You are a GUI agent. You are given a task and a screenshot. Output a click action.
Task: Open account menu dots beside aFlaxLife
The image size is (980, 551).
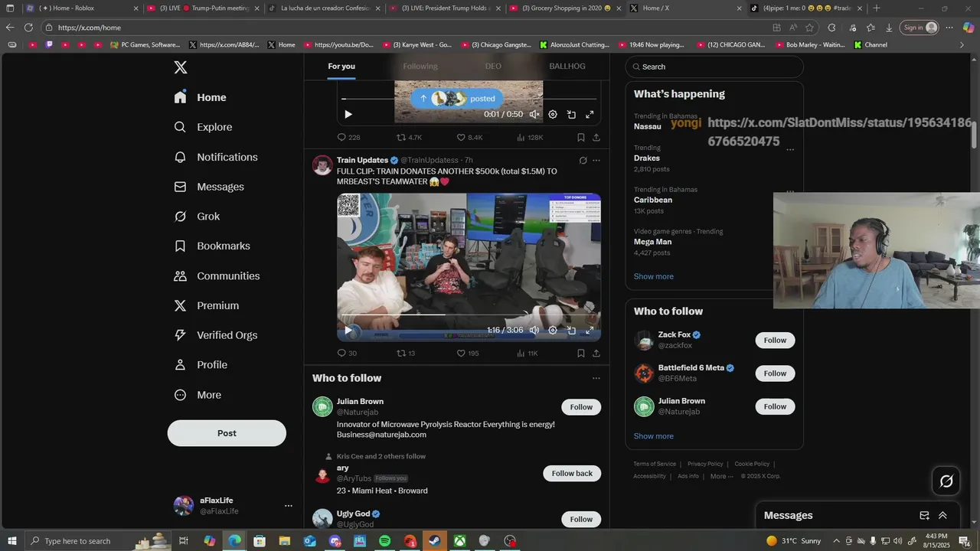click(289, 506)
